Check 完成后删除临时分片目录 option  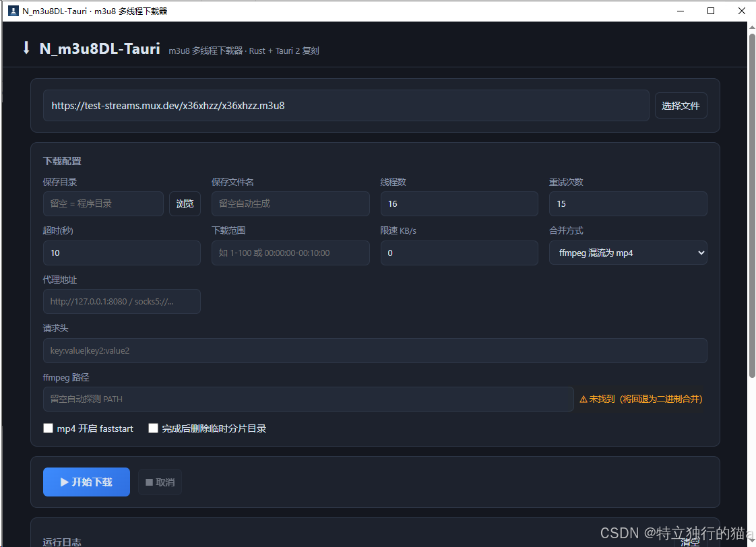[154, 428]
